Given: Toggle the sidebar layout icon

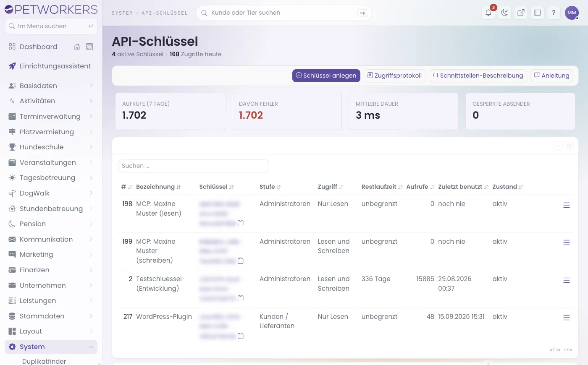Looking at the screenshot, I should [x=537, y=13].
